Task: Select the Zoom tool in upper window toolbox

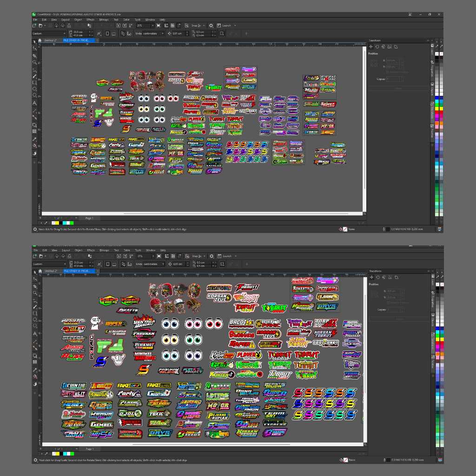Action: coord(34,62)
